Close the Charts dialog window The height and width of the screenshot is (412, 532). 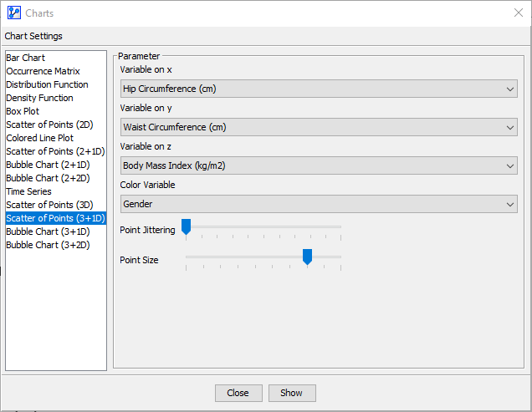coord(517,13)
